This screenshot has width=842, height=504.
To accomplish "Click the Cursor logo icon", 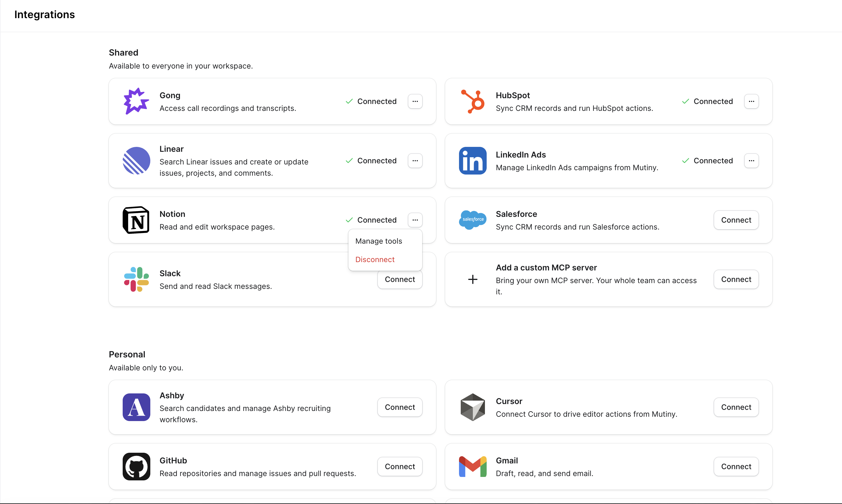I will [473, 407].
